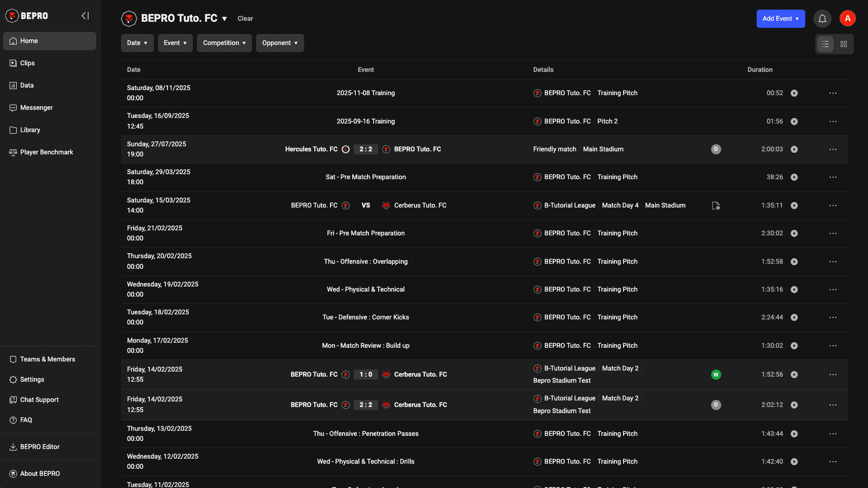Click the Match Day 4 label
The height and width of the screenshot is (488, 868).
[620, 206]
